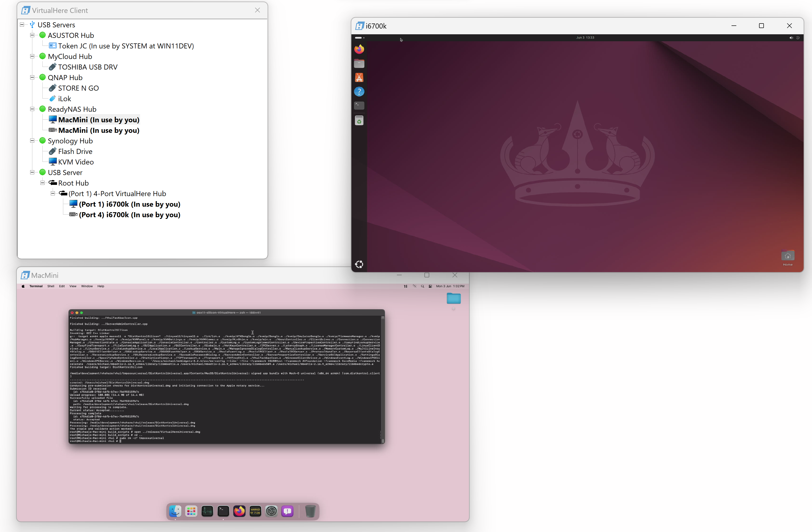The image size is (812, 532).
Task: Click the Ubuntu clock in top bar
Action: [585, 38]
